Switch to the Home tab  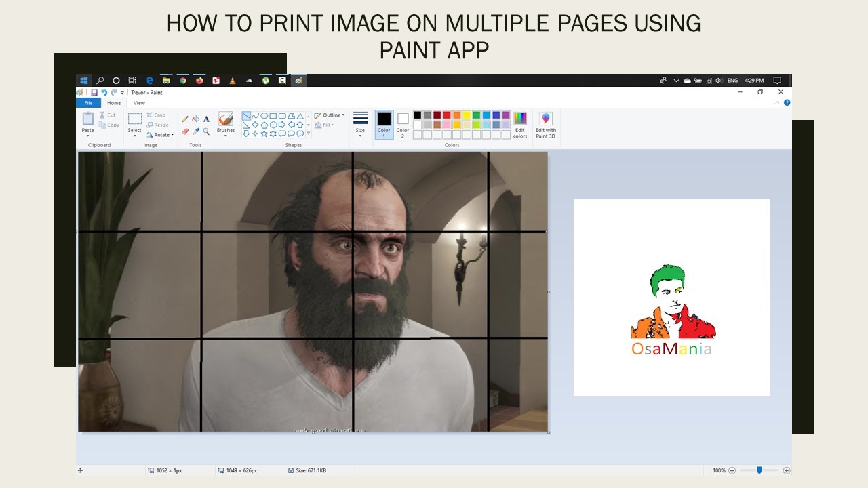114,103
